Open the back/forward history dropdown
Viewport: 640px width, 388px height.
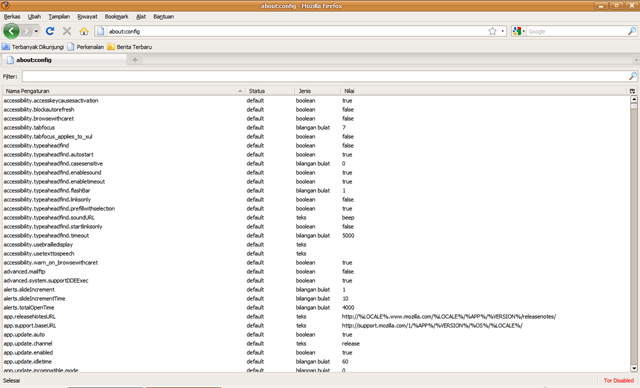(36, 31)
